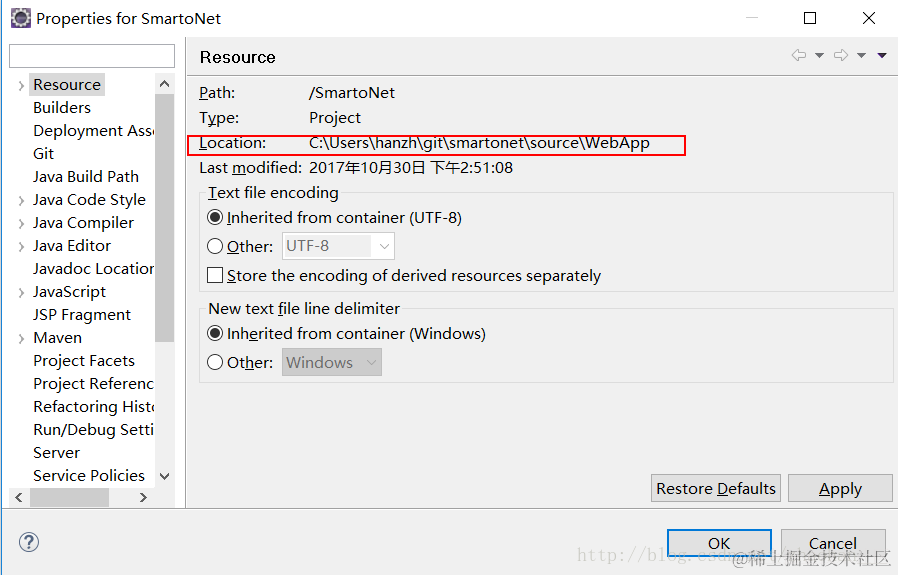Select Java Editor entry
Screen dimensions: 898x575
[x=72, y=246]
